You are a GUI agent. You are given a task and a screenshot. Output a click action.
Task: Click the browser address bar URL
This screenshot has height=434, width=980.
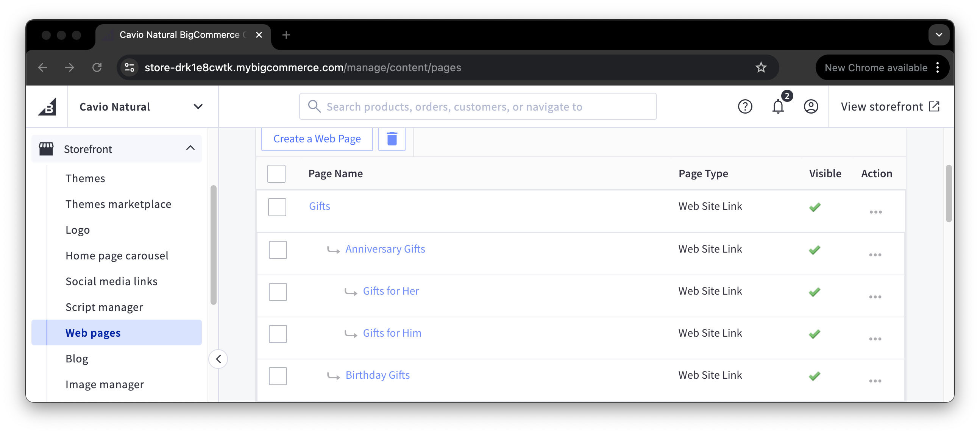point(303,67)
